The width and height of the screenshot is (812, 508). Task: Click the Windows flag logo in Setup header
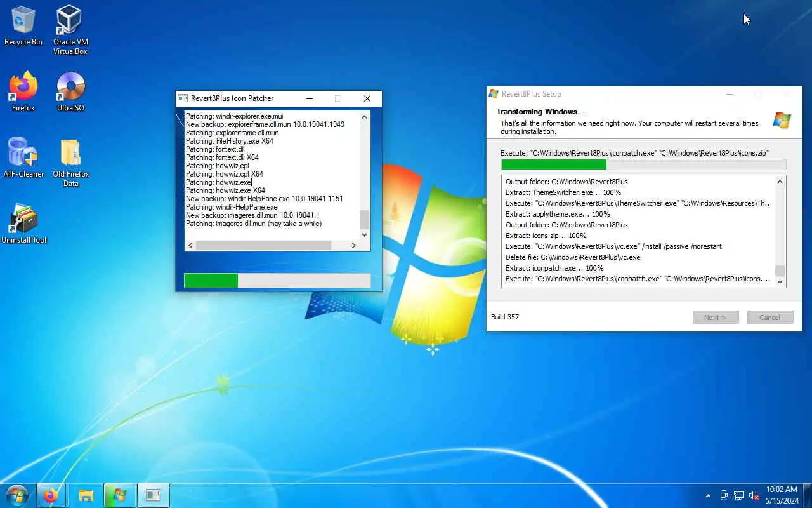782,119
